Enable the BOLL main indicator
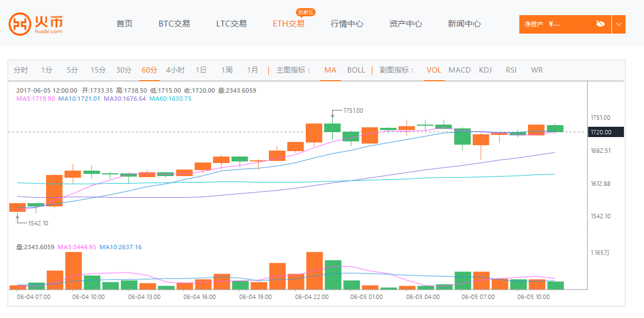 [x=356, y=70]
